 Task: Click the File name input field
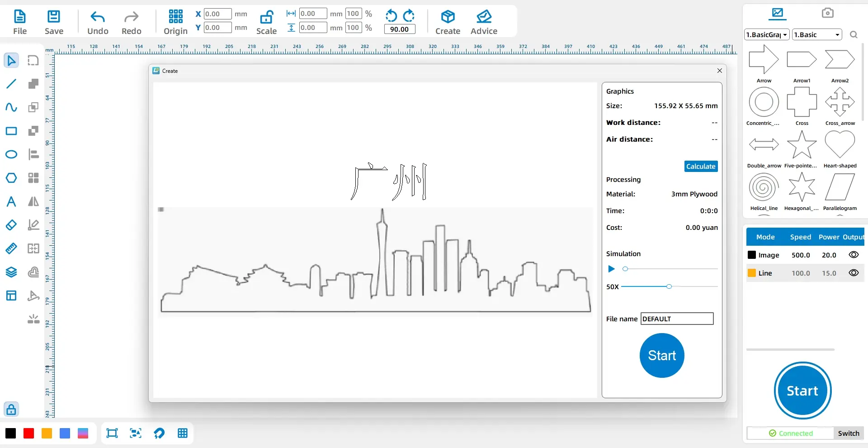tap(677, 319)
